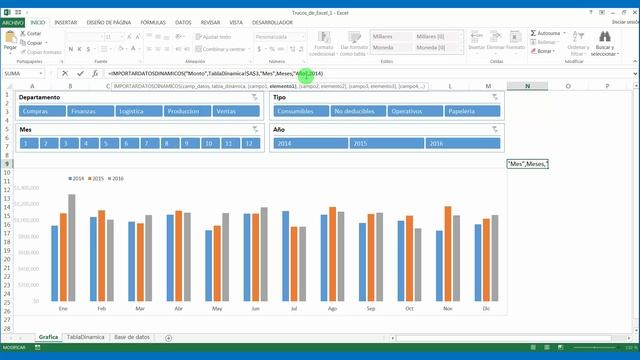Click Iniciar sesión sign-in link
This screenshot has width=640, height=360.
click(624, 22)
